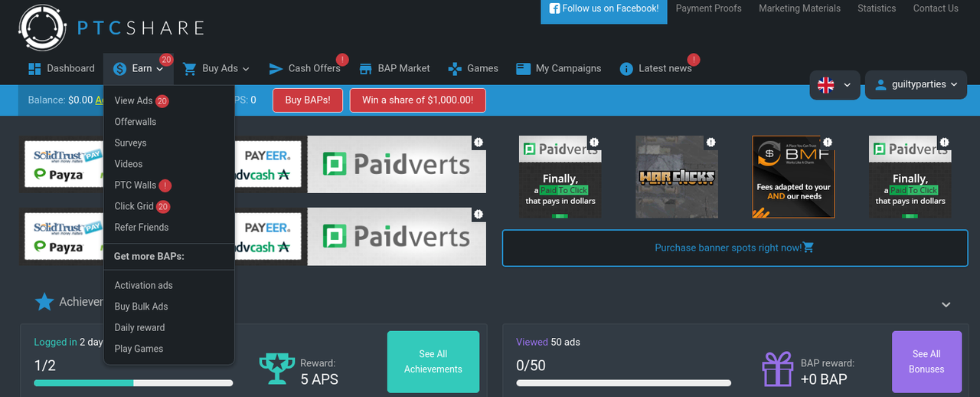Screen dimensions: 980x397
Task: Select View Ads in the Earn menu
Action: (x=133, y=100)
